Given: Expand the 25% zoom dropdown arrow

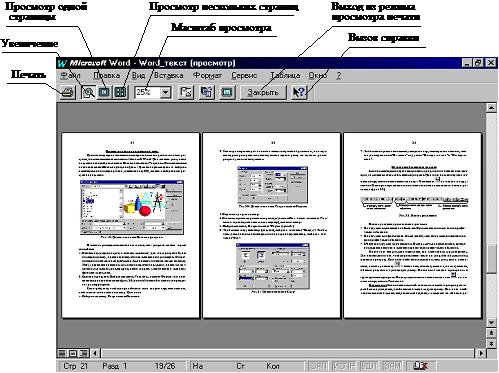Looking at the screenshot, I should pyautogui.click(x=166, y=92).
